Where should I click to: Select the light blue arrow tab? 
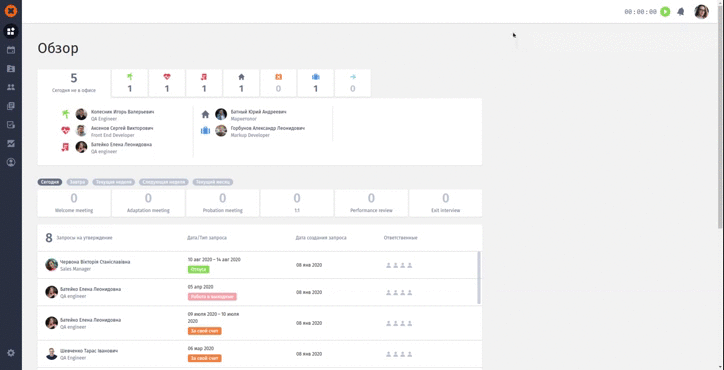(x=353, y=83)
